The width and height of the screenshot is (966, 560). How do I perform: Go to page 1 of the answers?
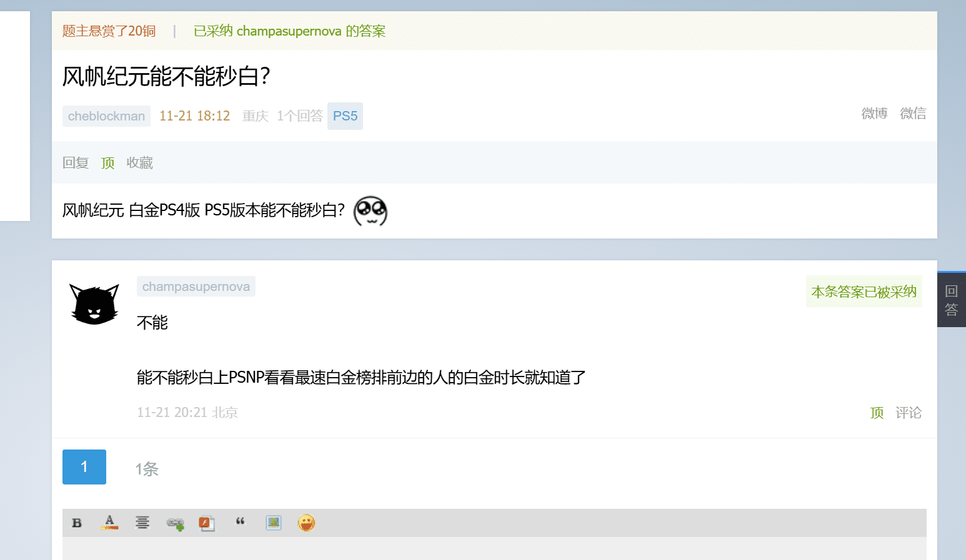point(84,467)
